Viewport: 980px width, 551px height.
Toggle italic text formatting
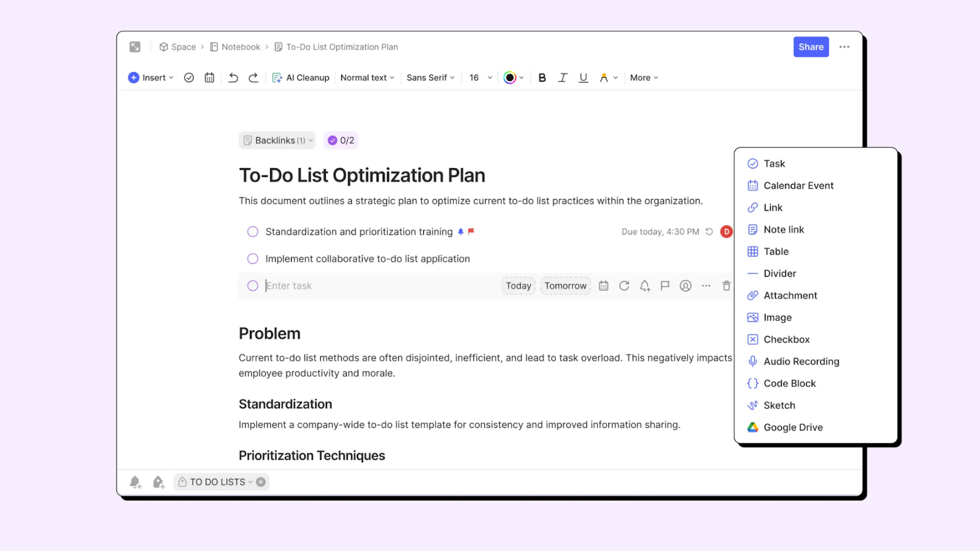562,78
